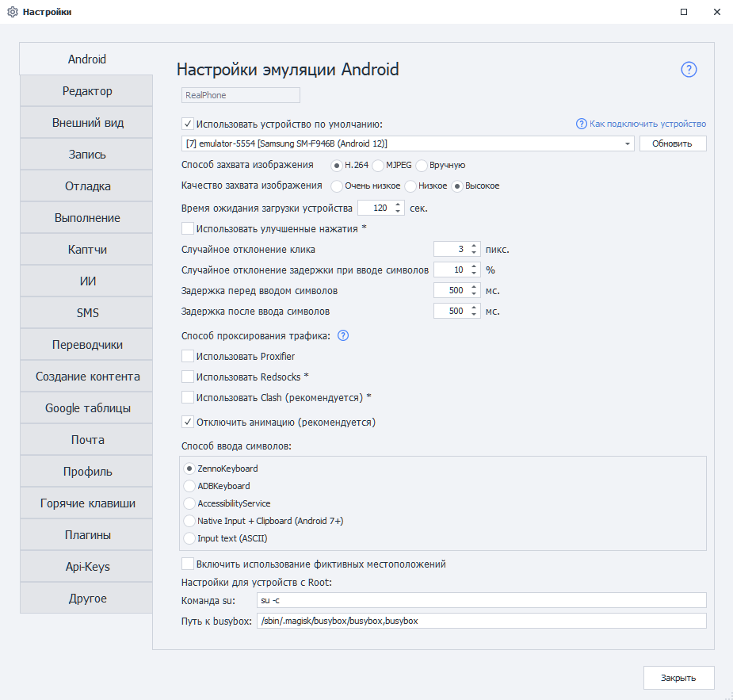Open the "Плагины" settings tab
Image resolution: width=733 pixels, height=700 pixels.
click(86, 535)
